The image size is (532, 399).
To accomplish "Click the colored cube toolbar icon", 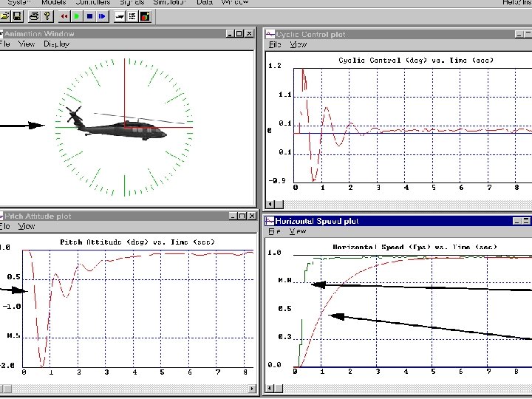I will (145, 16).
